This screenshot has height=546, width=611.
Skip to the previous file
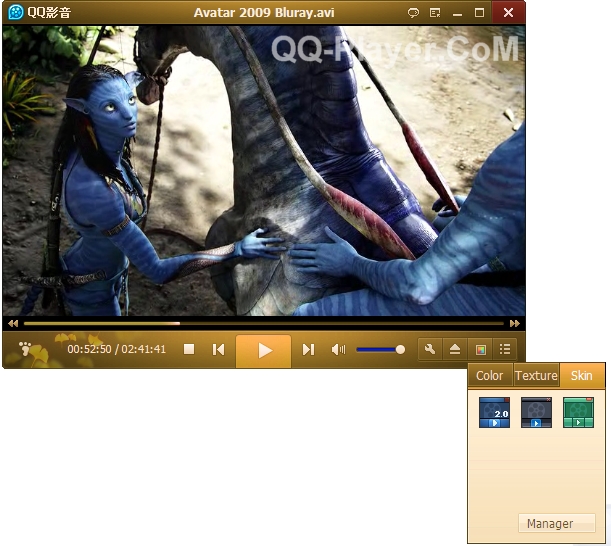click(x=218, y=349)
